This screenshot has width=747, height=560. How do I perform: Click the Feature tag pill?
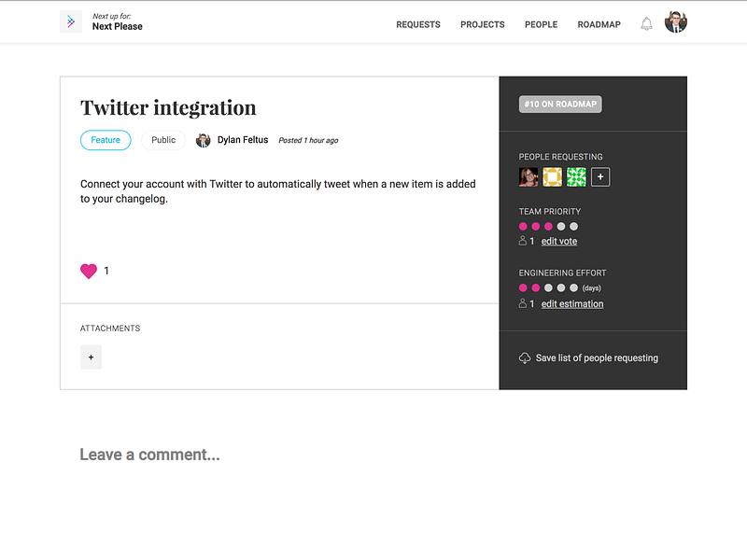point(106,140)
